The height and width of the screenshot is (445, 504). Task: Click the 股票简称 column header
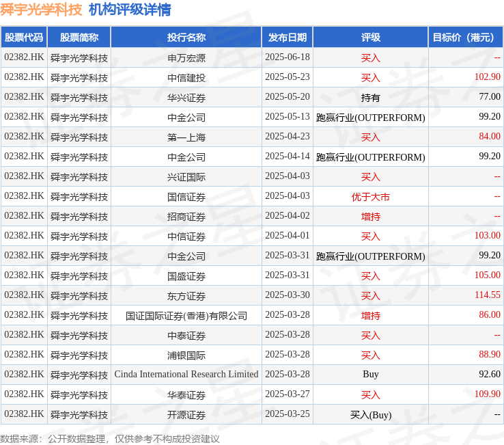click(x=79, y=38)
